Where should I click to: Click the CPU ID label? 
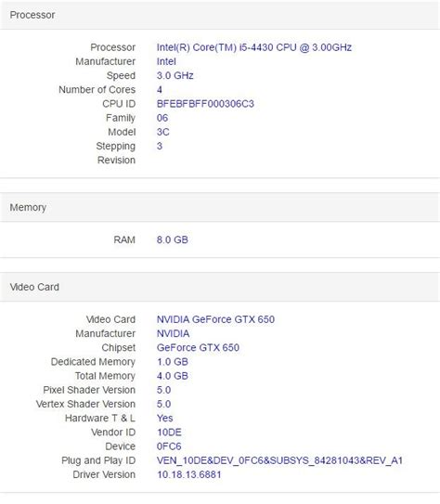point(119,104)
